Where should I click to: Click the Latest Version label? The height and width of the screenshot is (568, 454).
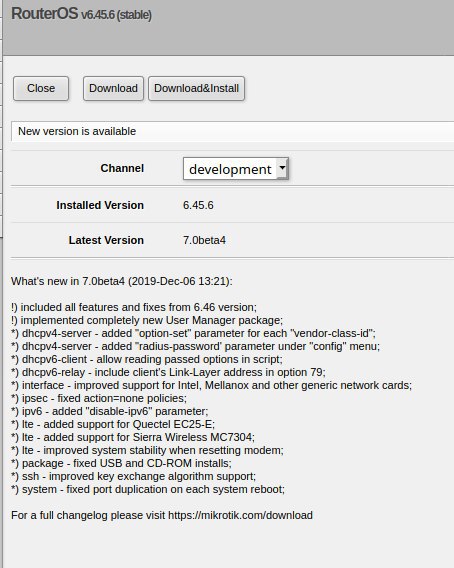[x=106, y=240]
